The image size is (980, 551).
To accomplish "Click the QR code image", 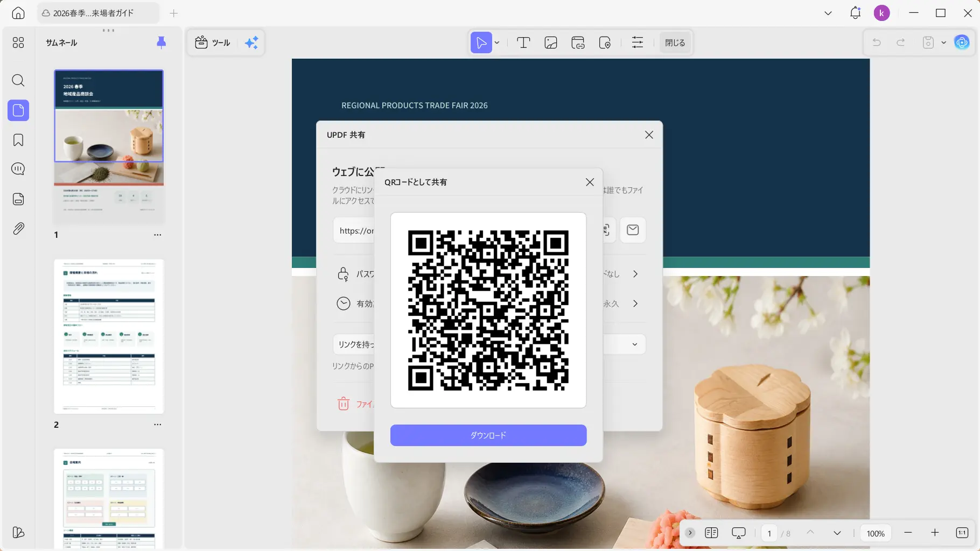I will (488, 310).
